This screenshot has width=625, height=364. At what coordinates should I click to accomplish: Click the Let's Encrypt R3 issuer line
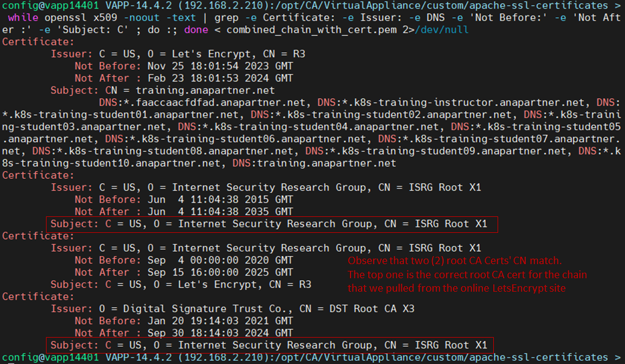(x=178, y=54)
